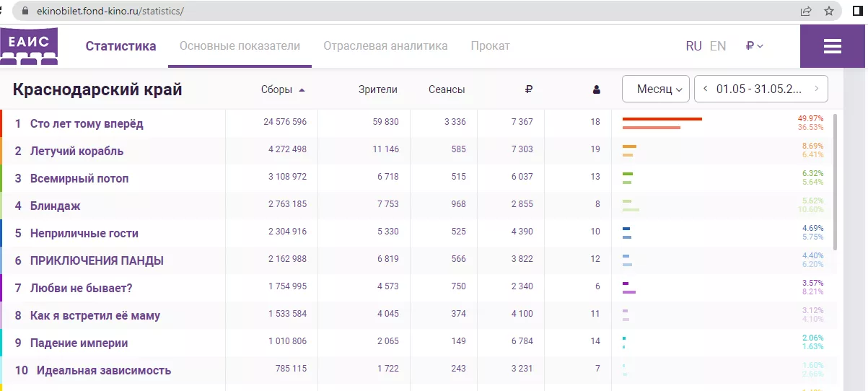The height and width of the screenshot is (391, 868).
Task: Expand the currency ruble dropdown
Action: click(x=754, y=46)
